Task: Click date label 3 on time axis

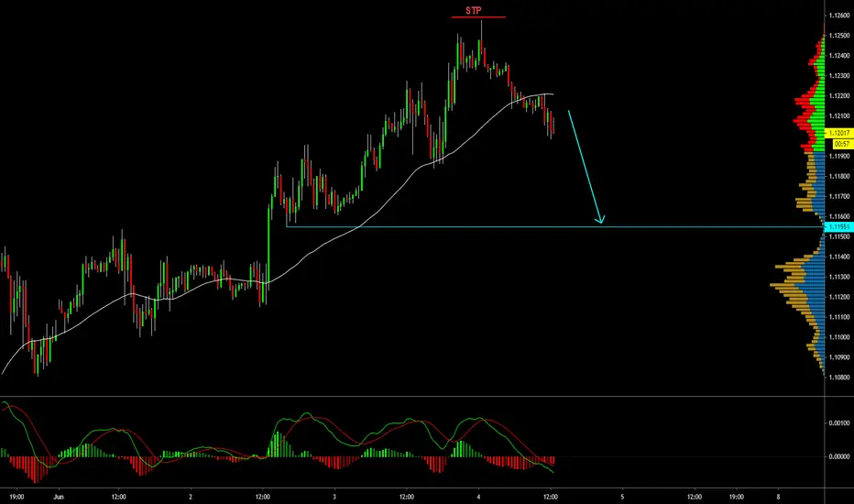Action: (x=334, y=497)
